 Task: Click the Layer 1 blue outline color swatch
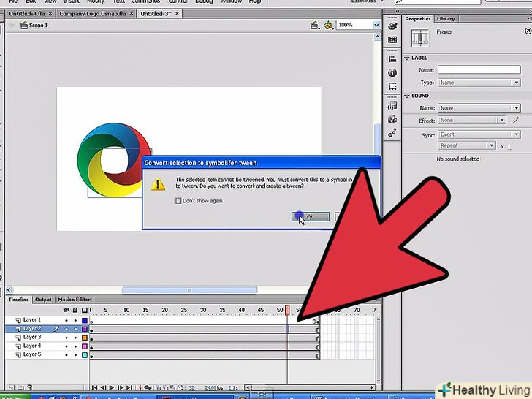(85, 320)
